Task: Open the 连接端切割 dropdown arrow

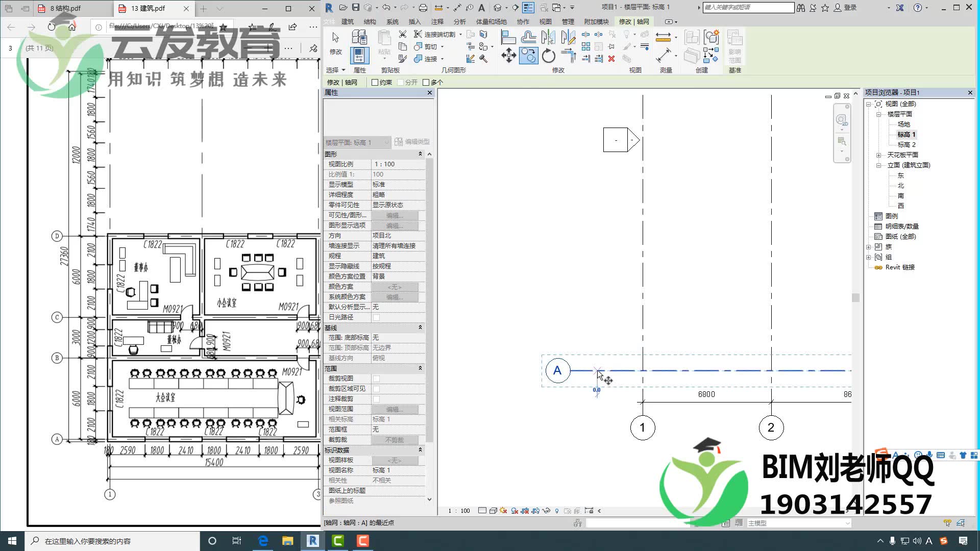Action: pyautogui.click(x=460, y=34)
